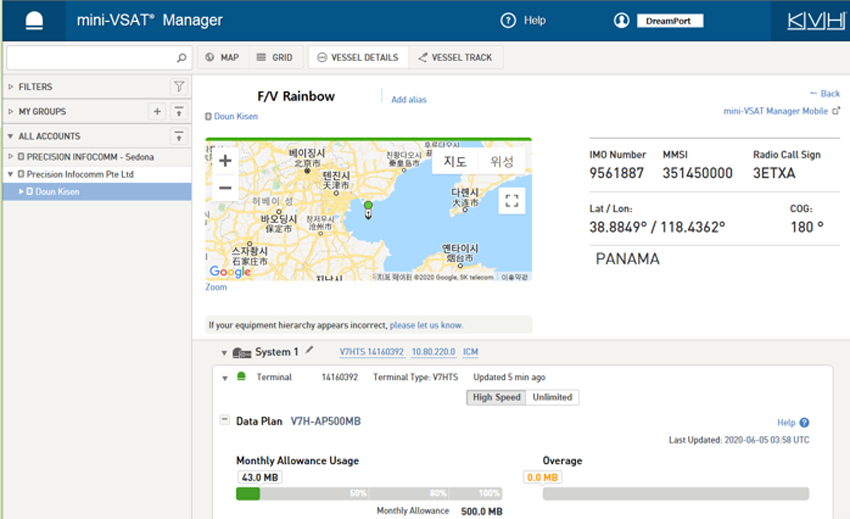Click the Help link in Data Plan
The height and width of the screenshot is (519, 850).
click(786, 422)
